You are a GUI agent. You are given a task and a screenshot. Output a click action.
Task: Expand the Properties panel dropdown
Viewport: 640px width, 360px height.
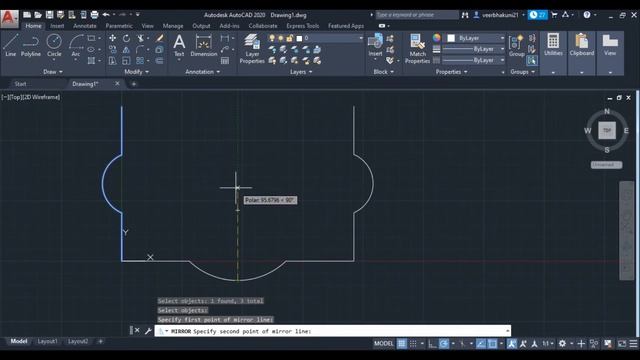(451, 72)
